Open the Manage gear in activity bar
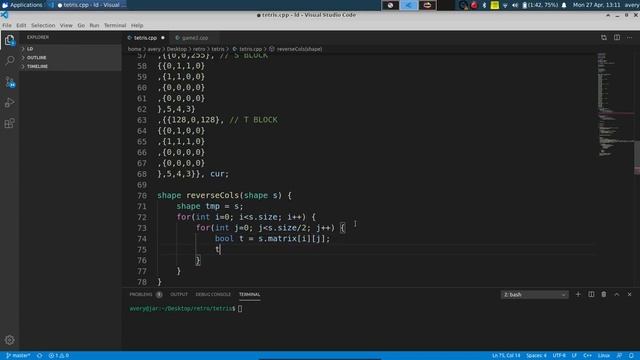Image resolution: width=640 pixels, height=360 pixels. (x=9, y=340)
